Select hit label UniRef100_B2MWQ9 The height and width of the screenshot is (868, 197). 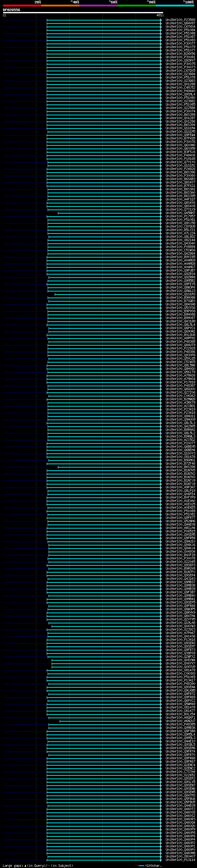tap(180, 399)
